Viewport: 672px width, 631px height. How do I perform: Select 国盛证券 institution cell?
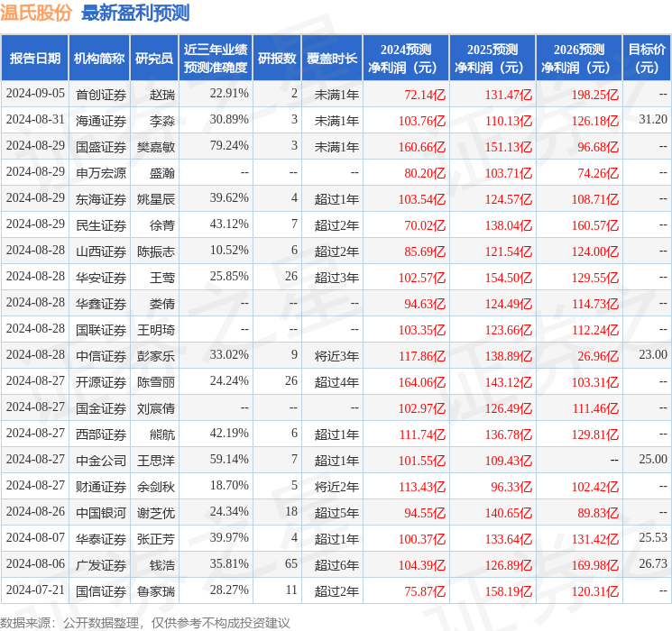point(101,147)
